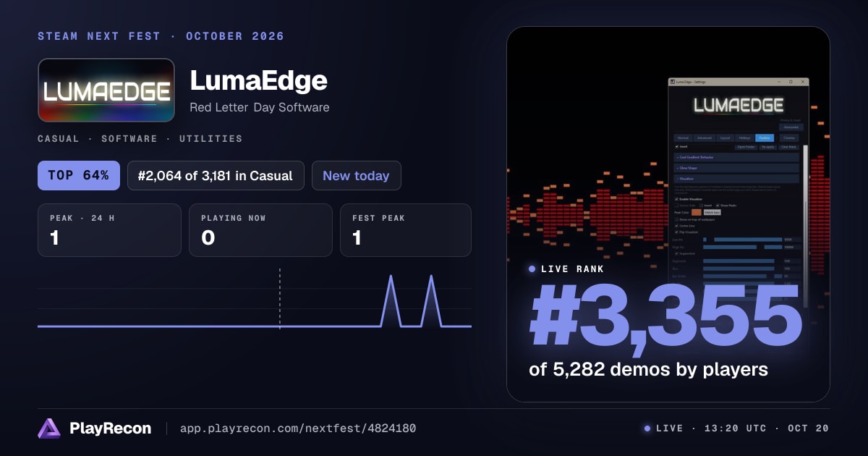Open the orange Peak Color swatch
Image resolution: width=868 pixels, height=456 pixels.
tap(697, 212)
